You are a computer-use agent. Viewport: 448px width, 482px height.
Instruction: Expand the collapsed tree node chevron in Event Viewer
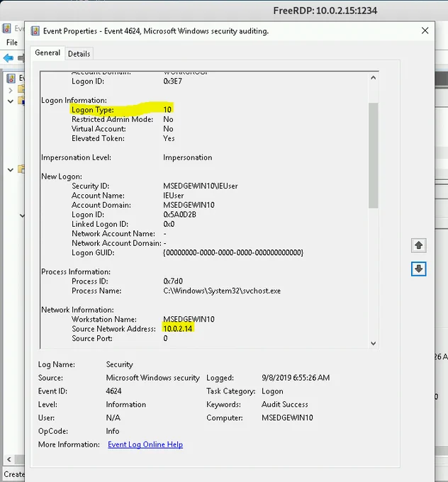[x=11, y=90]
